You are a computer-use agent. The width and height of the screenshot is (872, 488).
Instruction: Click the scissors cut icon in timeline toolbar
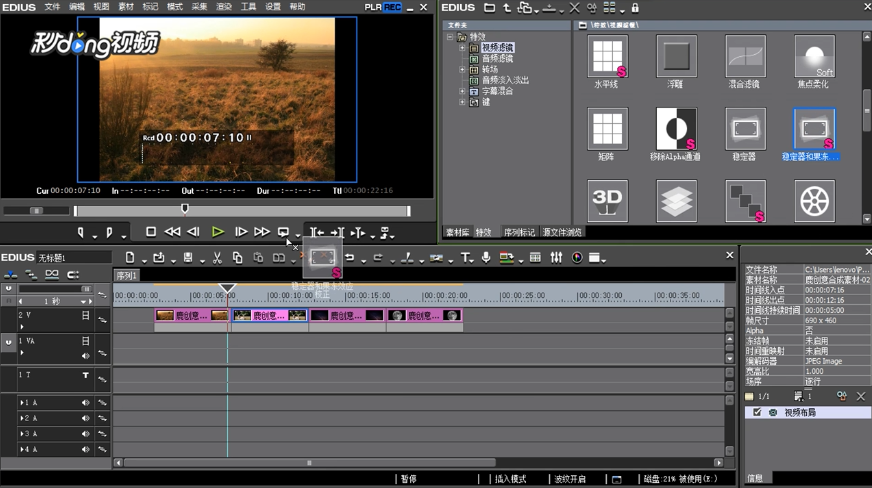click(217, 257)
